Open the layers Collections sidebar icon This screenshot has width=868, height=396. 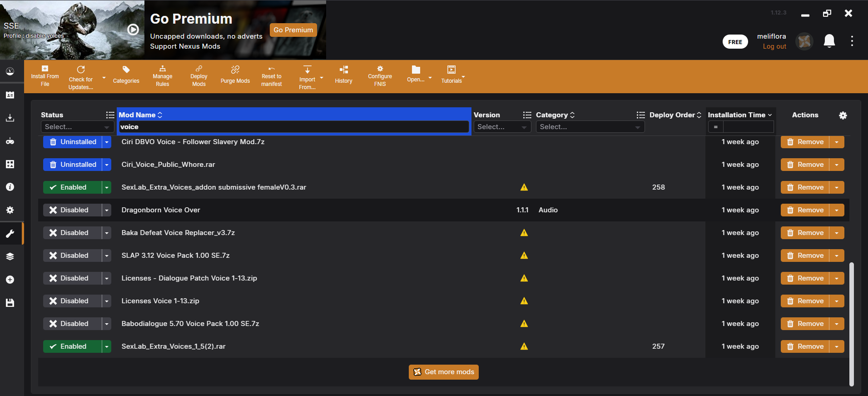click(x=10, y=256)
